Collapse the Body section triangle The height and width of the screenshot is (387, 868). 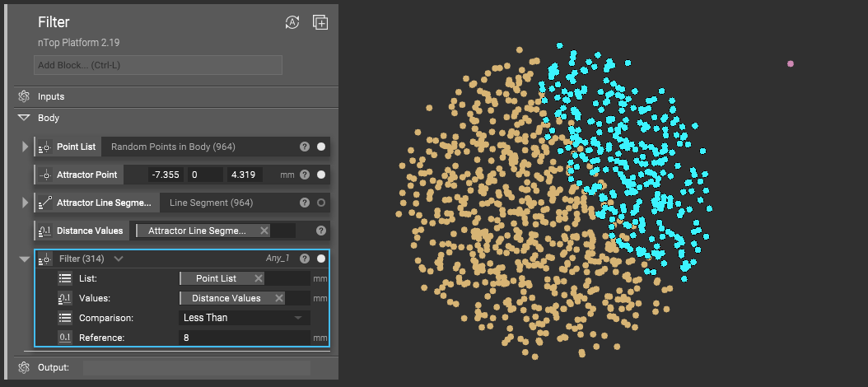[x=24, y=118]
